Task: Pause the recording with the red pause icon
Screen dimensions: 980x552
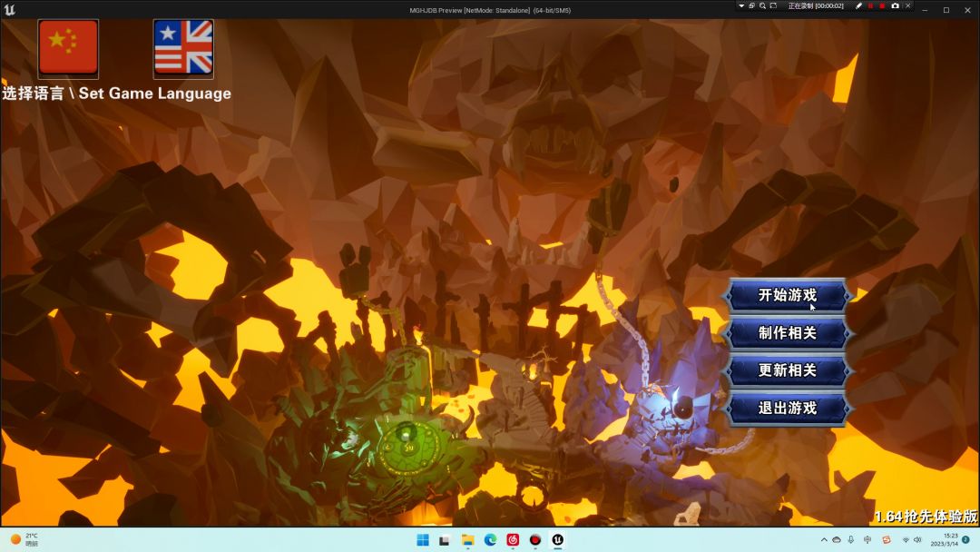Action: (870, 6)
